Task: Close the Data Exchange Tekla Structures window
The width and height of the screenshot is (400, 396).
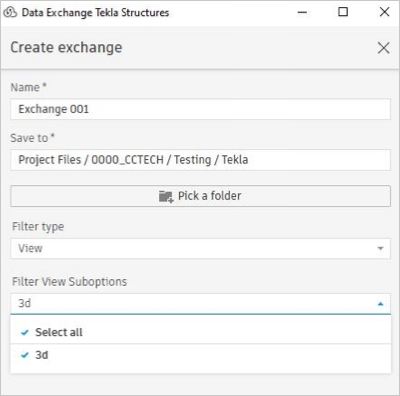Action: (x=384, y=12)
